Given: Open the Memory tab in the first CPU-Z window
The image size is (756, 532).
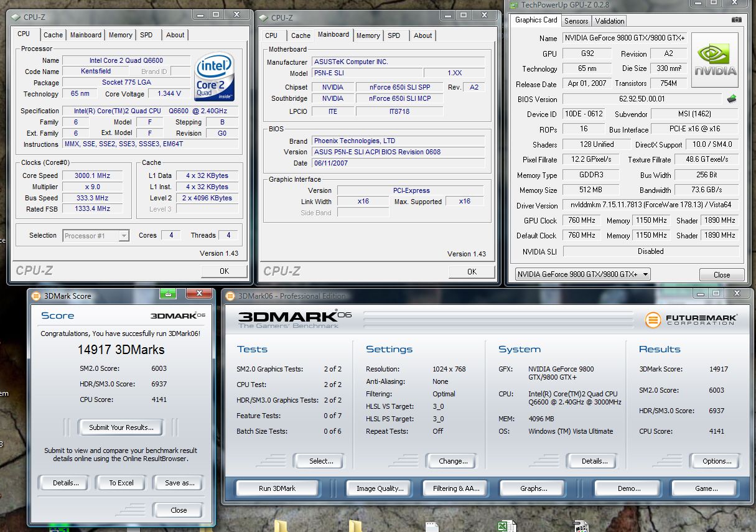Looking at the screenshot, I should [121, 35].
